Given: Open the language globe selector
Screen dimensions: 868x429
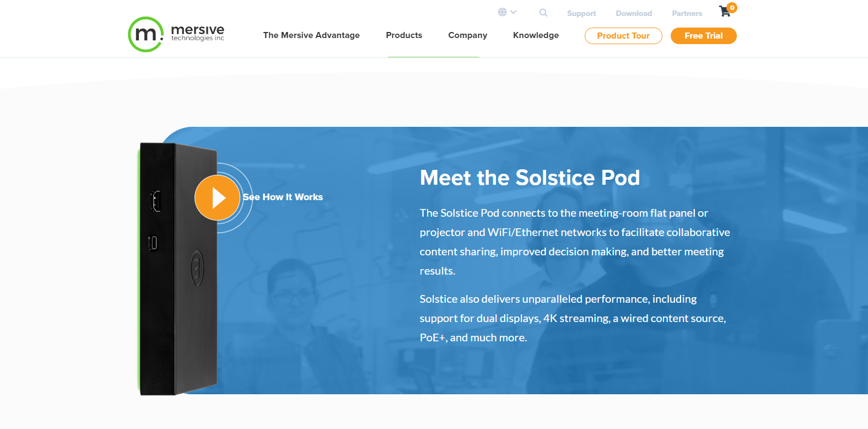Looking at the screenshot, I should (502, 12).
